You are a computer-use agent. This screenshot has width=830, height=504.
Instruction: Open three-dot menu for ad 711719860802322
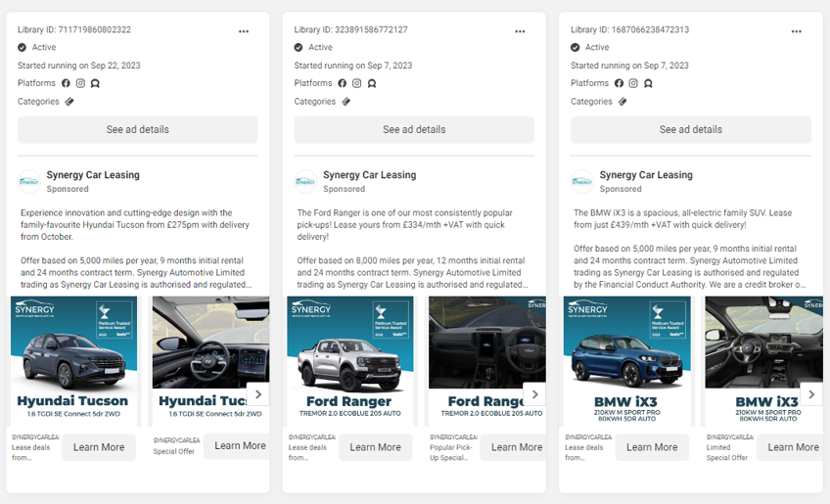coord(244,31)
